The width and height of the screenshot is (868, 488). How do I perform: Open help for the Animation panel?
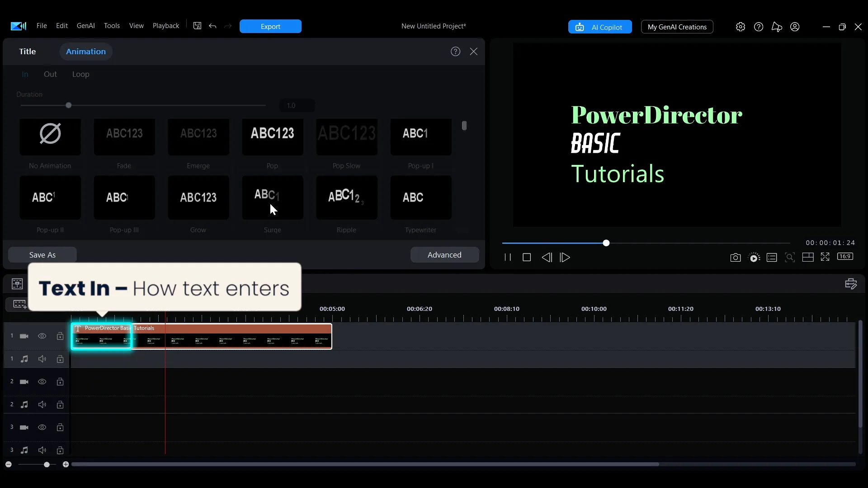coord(456,52)
